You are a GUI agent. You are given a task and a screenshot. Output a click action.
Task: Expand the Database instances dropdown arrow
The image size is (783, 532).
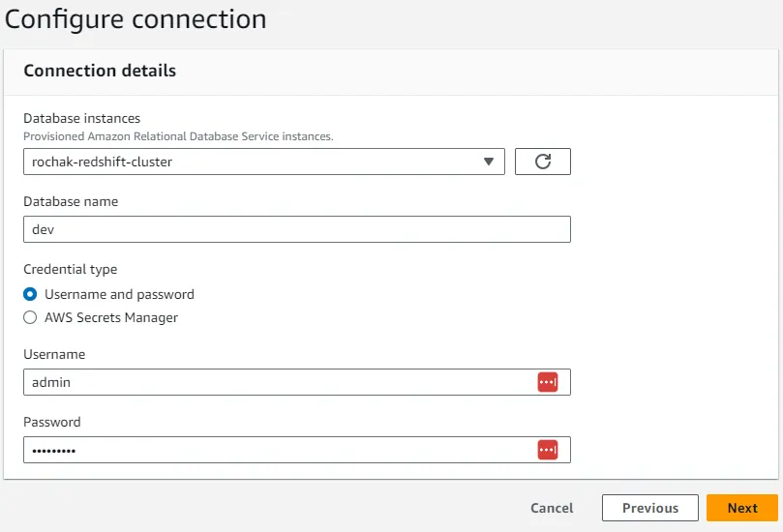tap(489, 162)
